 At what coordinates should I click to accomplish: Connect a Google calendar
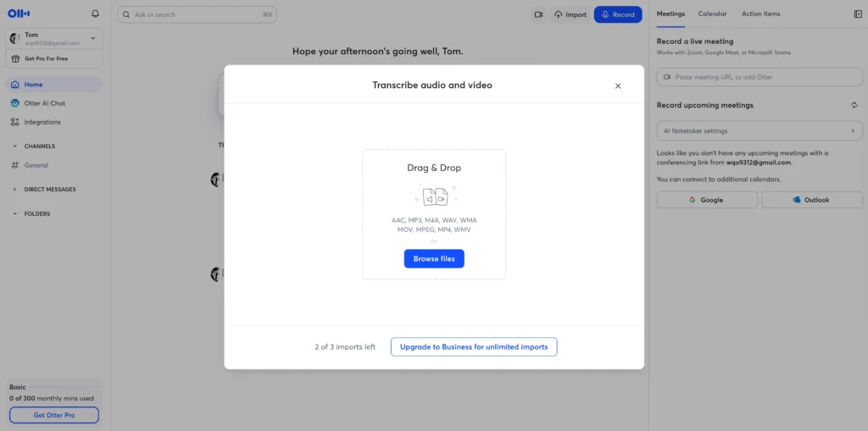point(707,200)
